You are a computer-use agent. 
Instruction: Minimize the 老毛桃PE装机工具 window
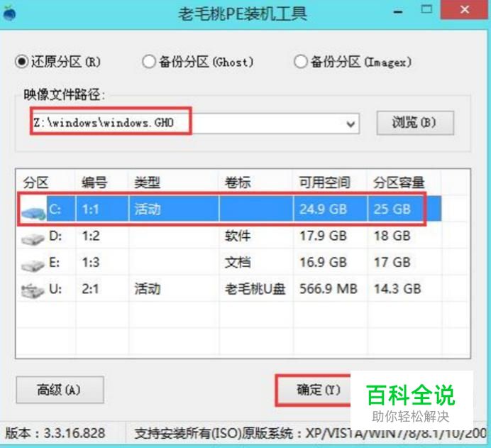(x=398, y=12)
